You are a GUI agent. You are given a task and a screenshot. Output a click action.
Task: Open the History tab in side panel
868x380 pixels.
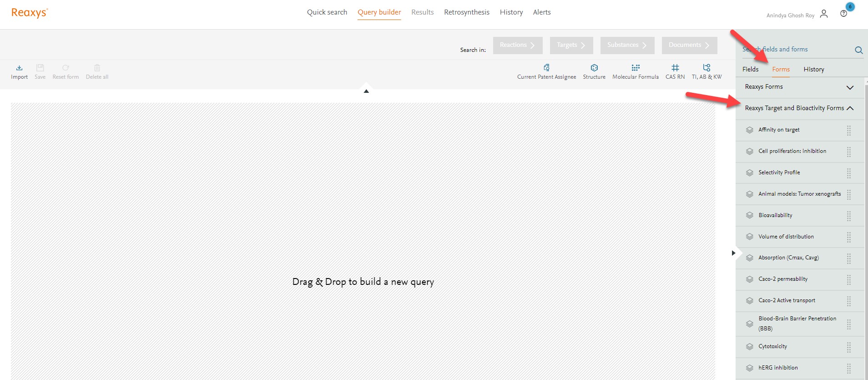[813, 69]
